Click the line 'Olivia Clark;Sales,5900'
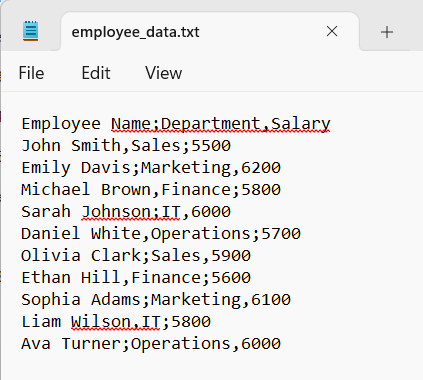The image size is (423, 380). 136,256
